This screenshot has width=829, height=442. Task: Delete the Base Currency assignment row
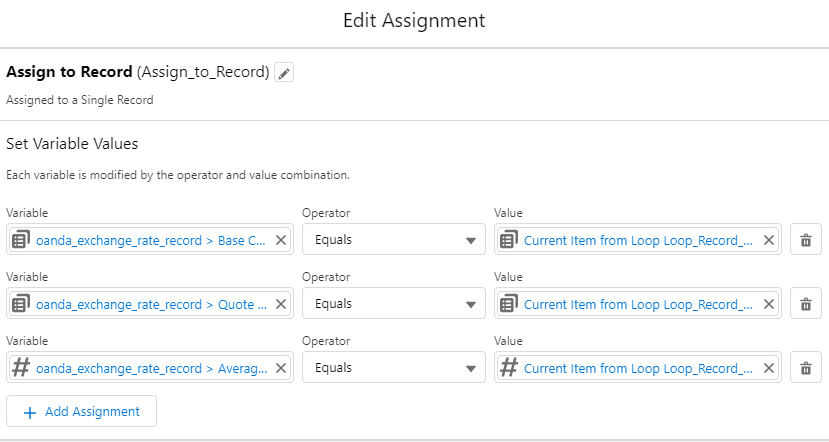click(805, 240)
